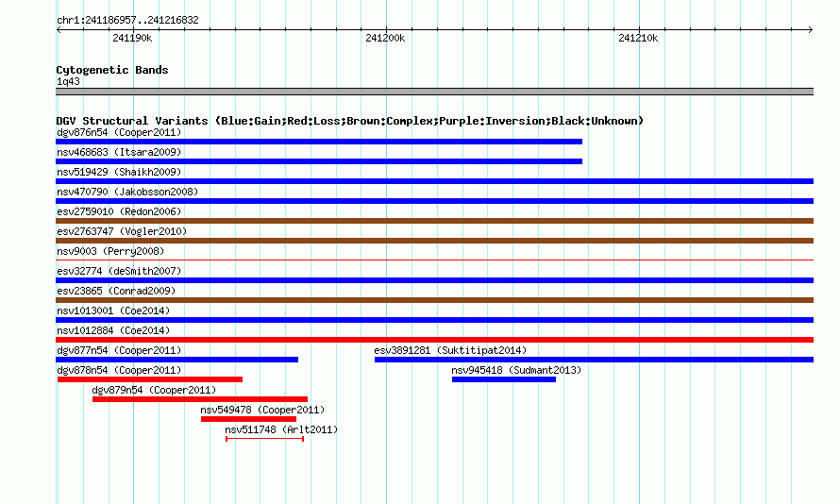The width and height of the screenshot is (840, 504).
Task: Click the red nsv1012884 loss bar
Action: pos(434,340)
